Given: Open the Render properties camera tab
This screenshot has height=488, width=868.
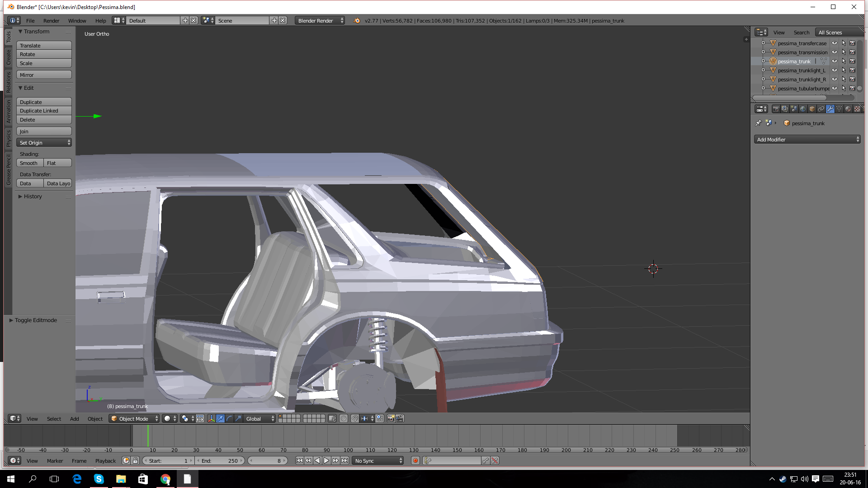Looking at the screenshot, I should point(776,109).
